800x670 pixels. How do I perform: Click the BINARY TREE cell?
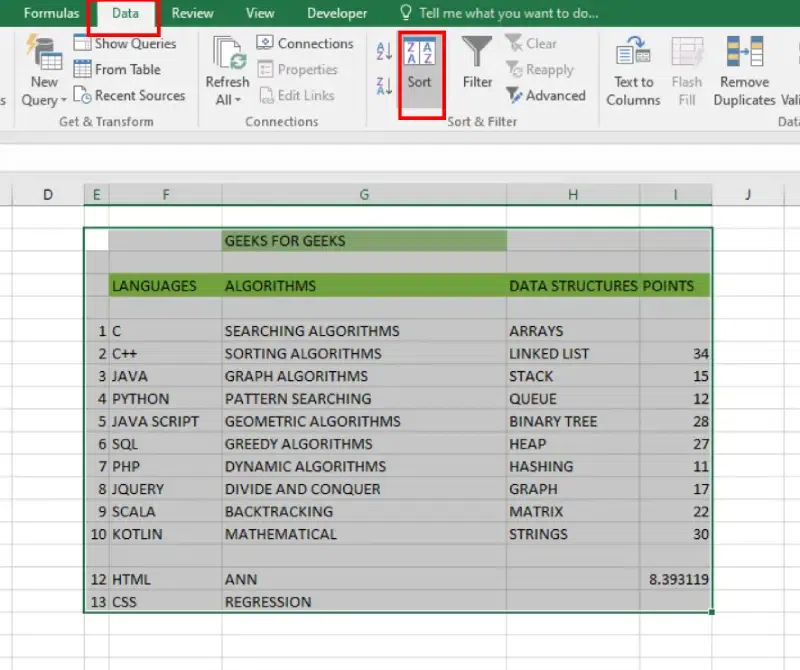573,421
